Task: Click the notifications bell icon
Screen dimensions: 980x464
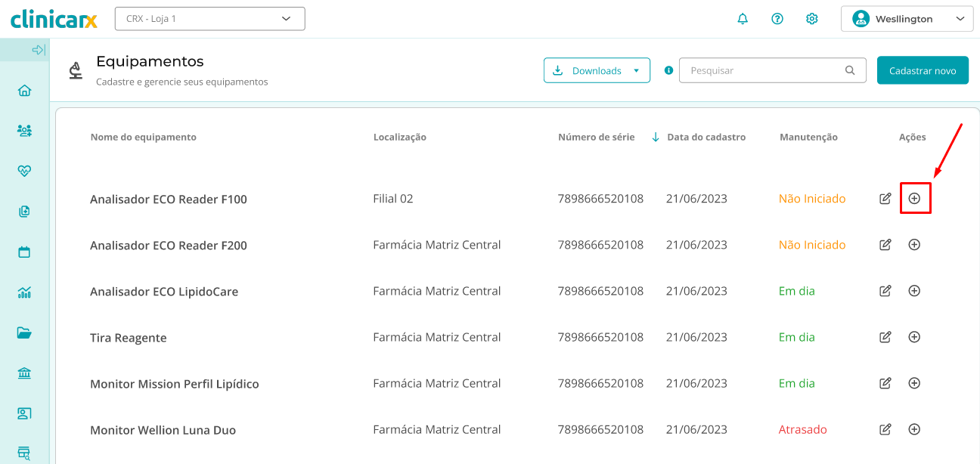Action: pos(743,19)
